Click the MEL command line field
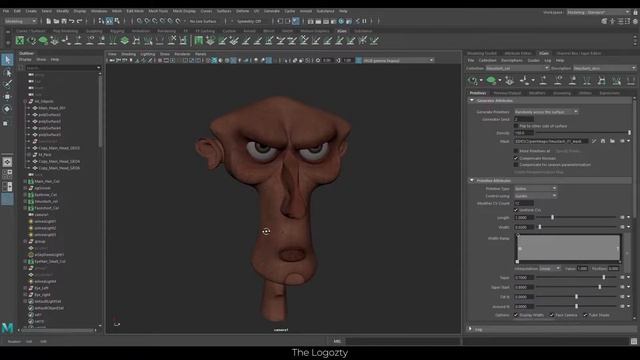The width and height of the screenshot is (640, 360). click(x=402, y=341)
